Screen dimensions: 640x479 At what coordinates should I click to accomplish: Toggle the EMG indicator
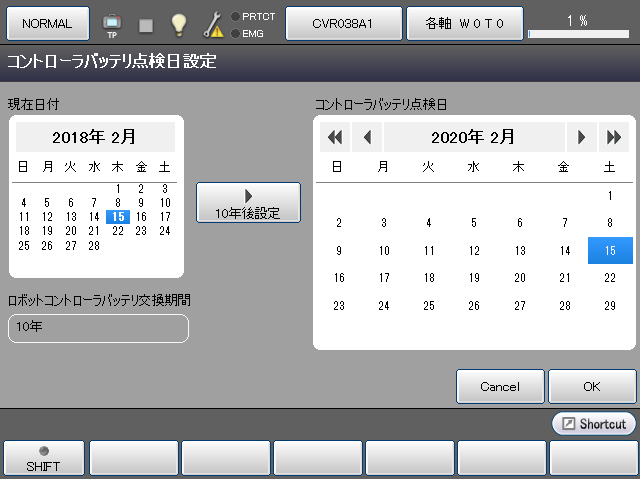point(251,33)
